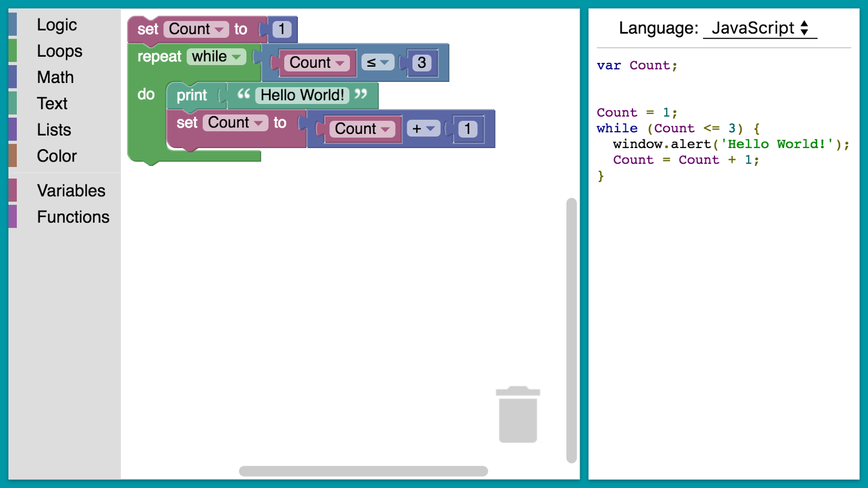Select the Variables category in sidebar
868x488 pixels.
71,191
